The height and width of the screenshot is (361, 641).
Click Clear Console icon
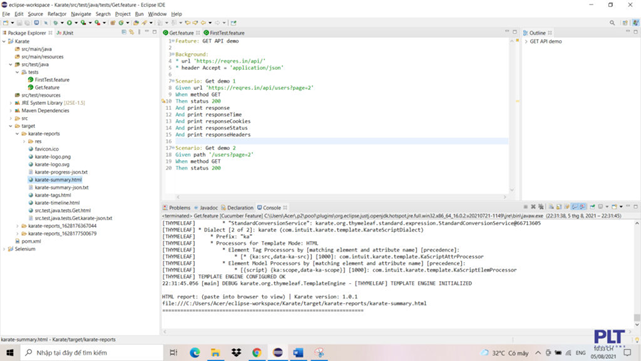point(551,207)
